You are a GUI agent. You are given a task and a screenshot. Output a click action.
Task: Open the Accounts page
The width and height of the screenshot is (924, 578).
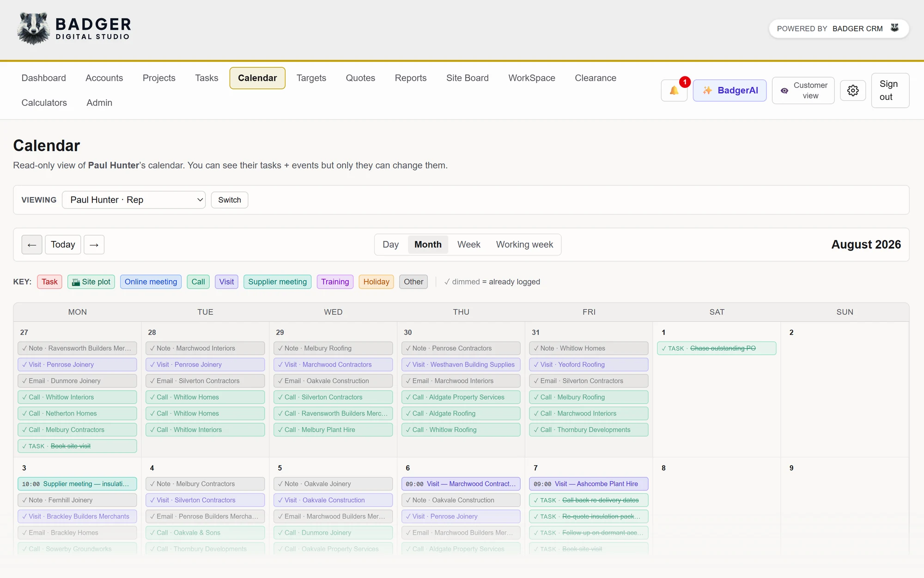pyautogui.click(x=104, y=78)
